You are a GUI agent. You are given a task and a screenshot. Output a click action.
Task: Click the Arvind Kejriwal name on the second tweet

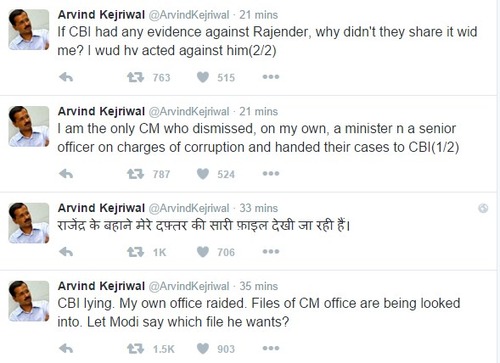point(101,111)
